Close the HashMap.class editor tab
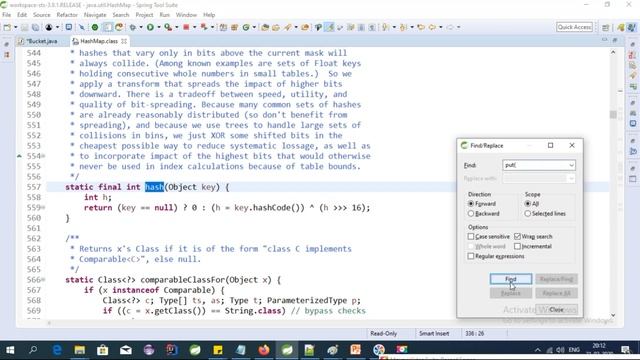640x360 pixels. (124, 41)
